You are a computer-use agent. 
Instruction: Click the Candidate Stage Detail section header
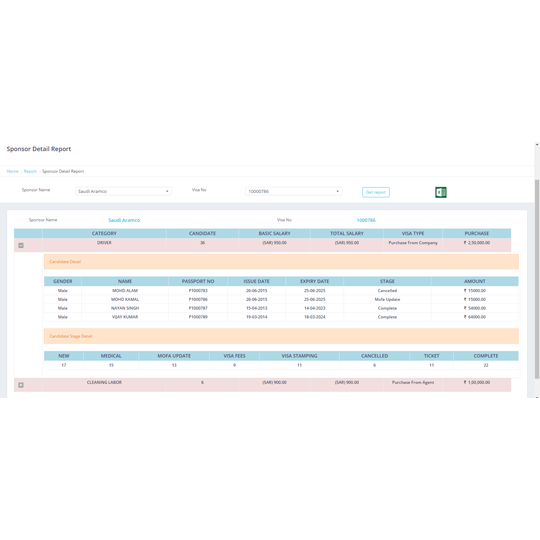tap(281, 336)
